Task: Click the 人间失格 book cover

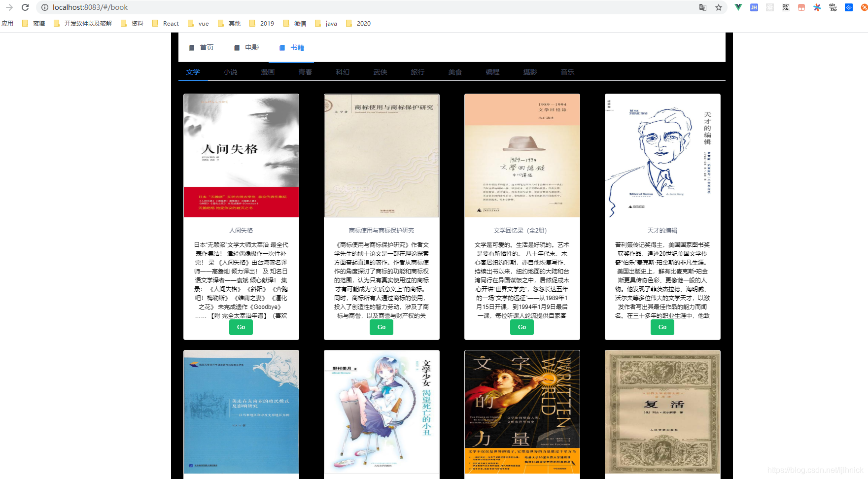Action: coord(241,156)
